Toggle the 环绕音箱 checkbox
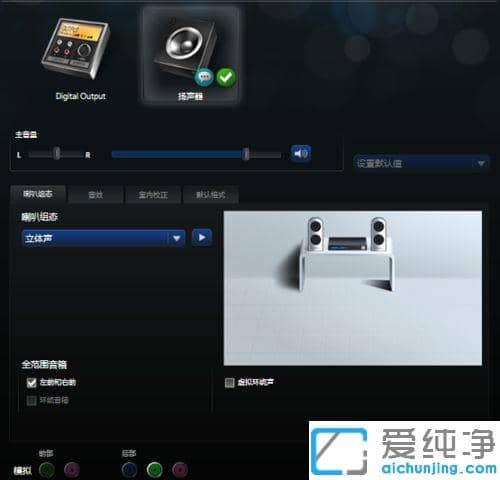The image size is (500, 480). point(32,400)
